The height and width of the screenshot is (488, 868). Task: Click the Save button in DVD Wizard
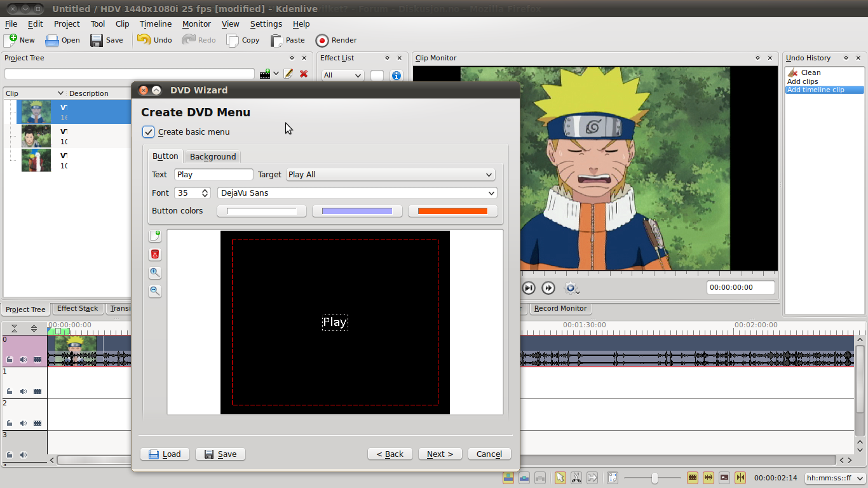(220, 454)
